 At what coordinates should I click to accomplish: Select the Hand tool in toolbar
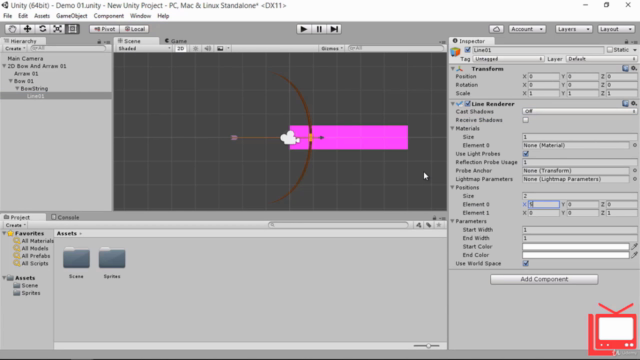pyautogui.click(x=12, y=29)
